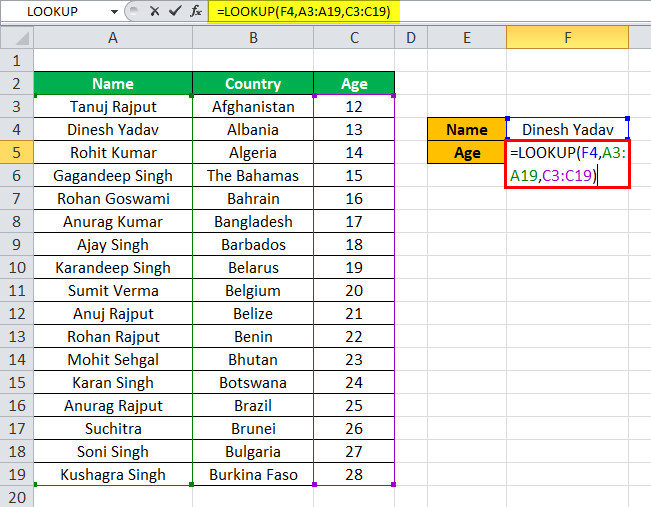Viewport: 651px width, 507px height.
Task: Select column A header
Action: (x=113, y=38)
